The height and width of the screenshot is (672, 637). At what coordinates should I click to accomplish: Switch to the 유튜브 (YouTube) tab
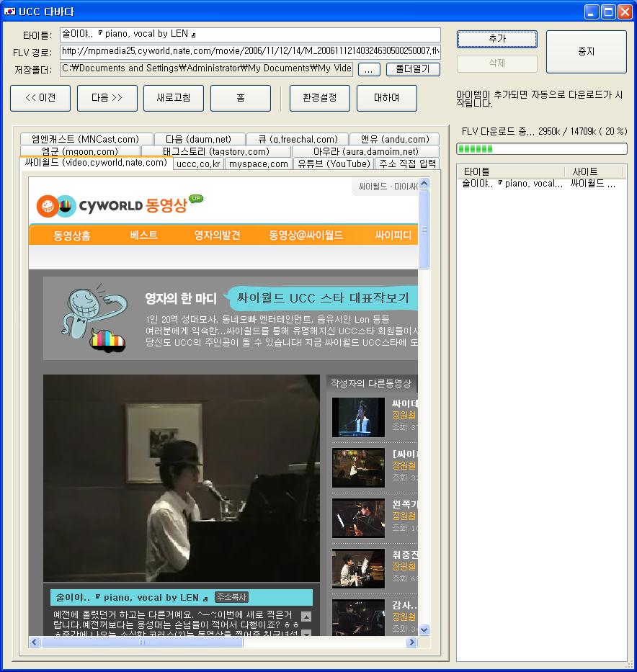(334, 163)
